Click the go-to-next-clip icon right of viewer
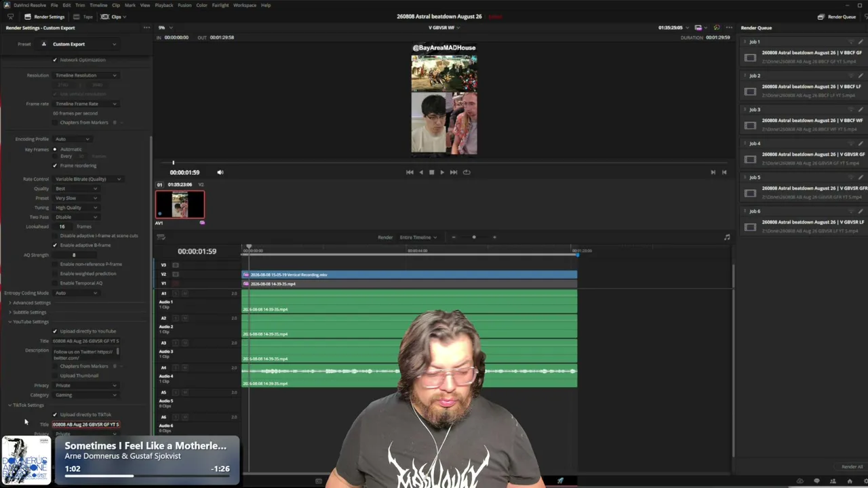Viewport: 868px width, 488px height. pos(713,172)
